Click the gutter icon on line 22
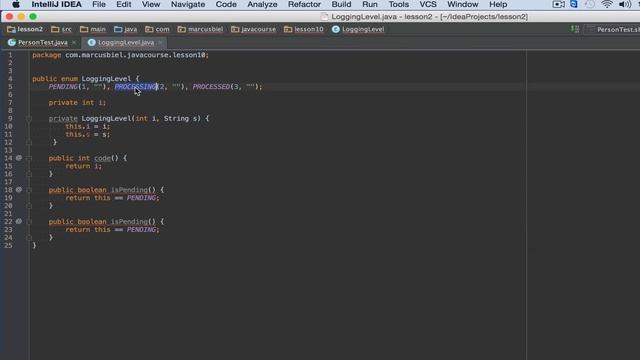 [x=19, y=221]
